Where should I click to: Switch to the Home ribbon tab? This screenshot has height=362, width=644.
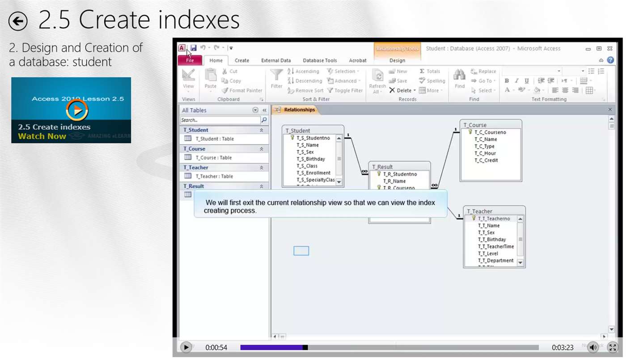[216, 60]
